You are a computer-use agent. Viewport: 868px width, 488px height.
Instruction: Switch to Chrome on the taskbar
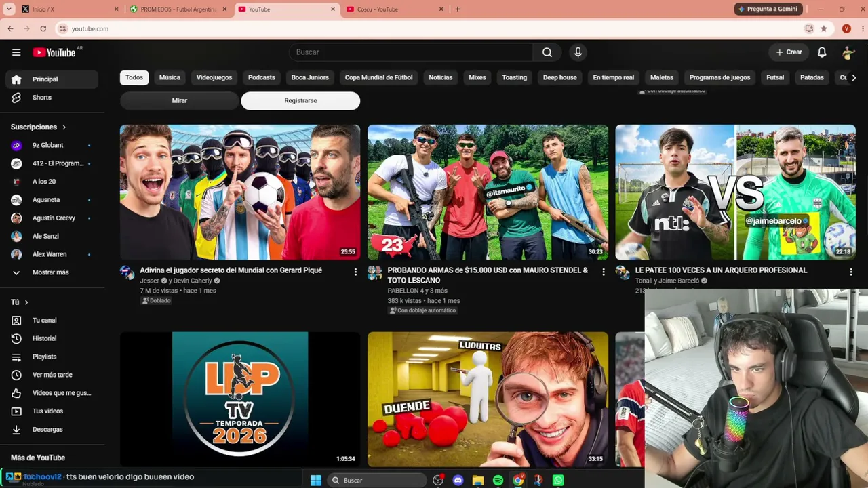click(x=518, y=480)
